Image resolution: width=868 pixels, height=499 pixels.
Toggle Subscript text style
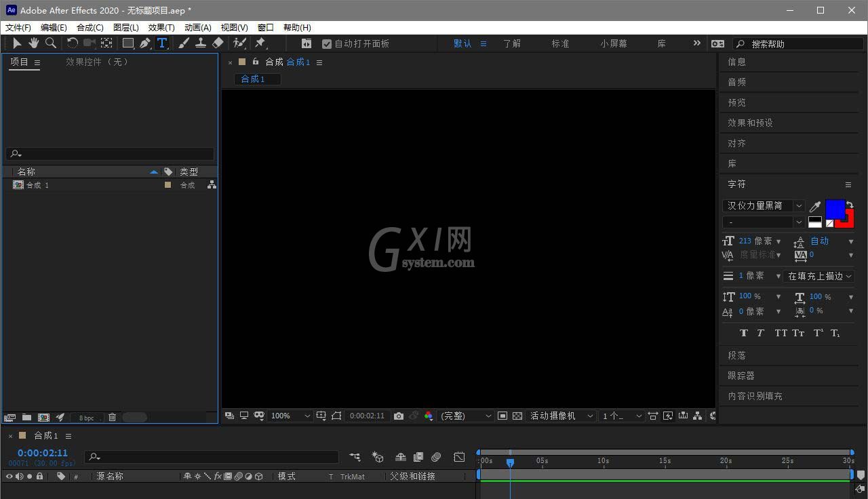[x=835, y=333]
